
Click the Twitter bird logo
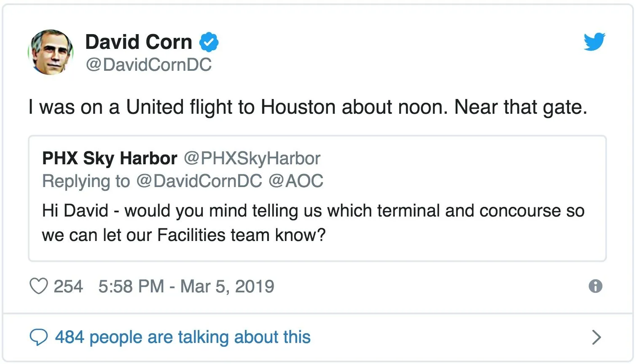[x=594, y=41]
